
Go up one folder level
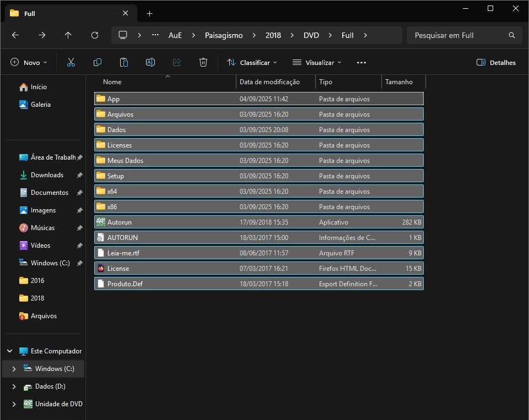(x=68, y=35)
